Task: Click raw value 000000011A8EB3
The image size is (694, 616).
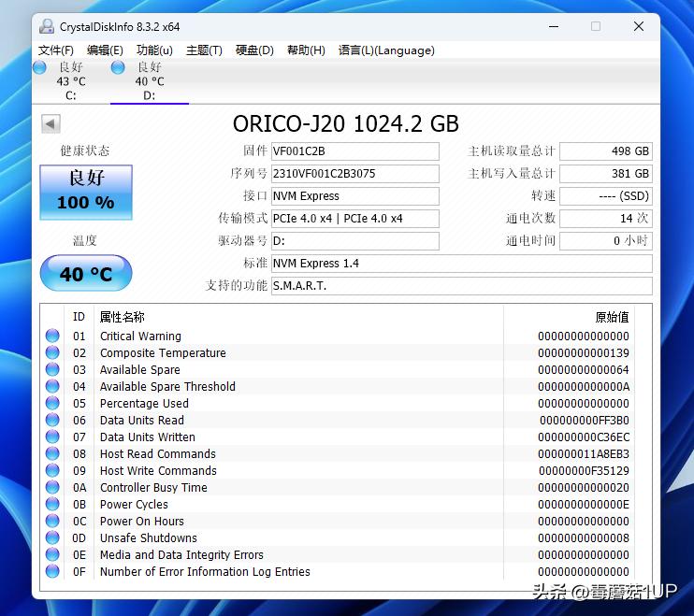Action: tap(584, 453)
